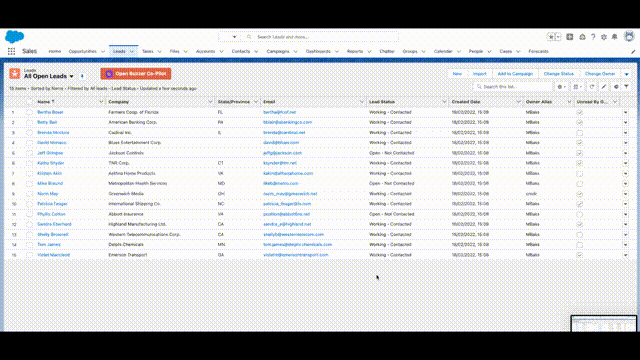
Task: Open the App Launcher grid icon
Action: point(11,51)
